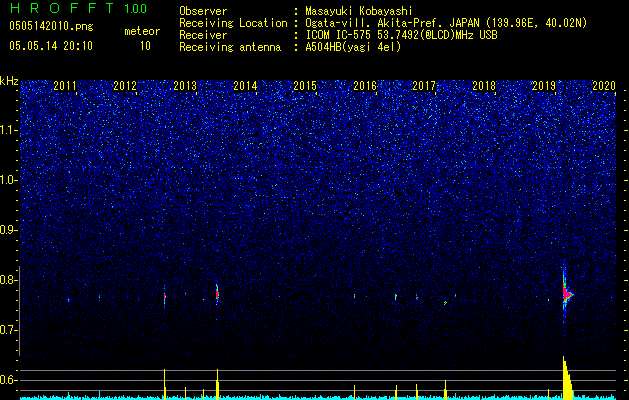Click the 'Observer' field label
This screenshot has height=400, width=629.
203,12
